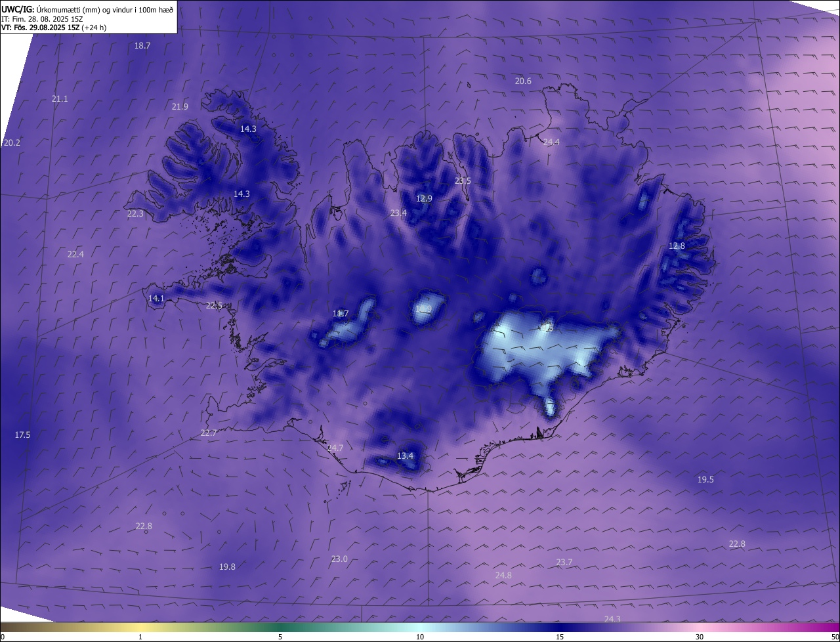Select the 18.7 value label

click(x=142, y=46)
